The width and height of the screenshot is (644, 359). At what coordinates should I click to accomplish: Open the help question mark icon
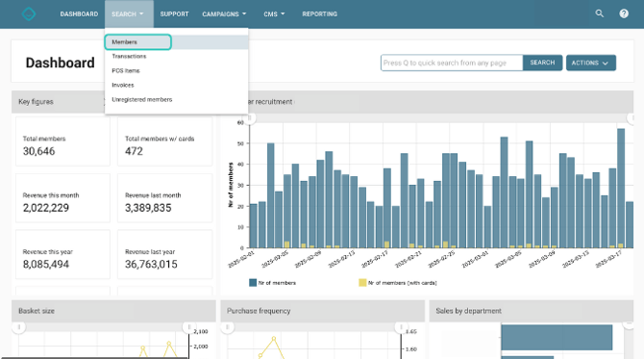[x=624, y=13]
